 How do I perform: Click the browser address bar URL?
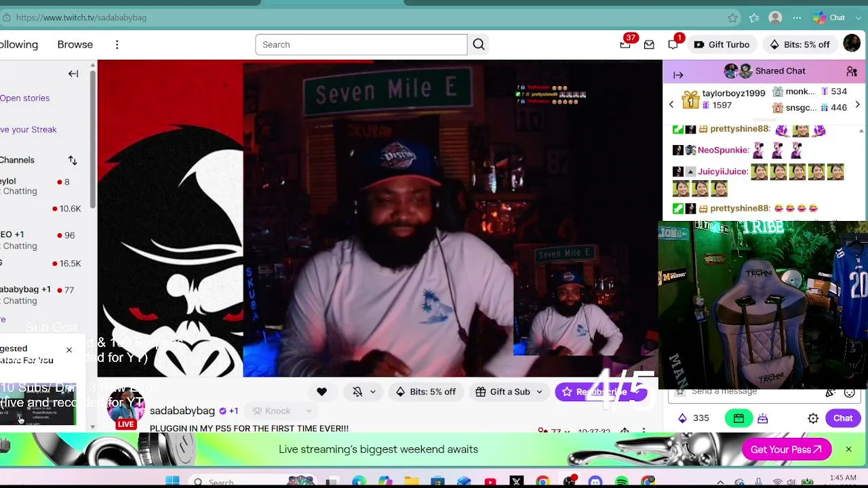(x=81, y=18)
